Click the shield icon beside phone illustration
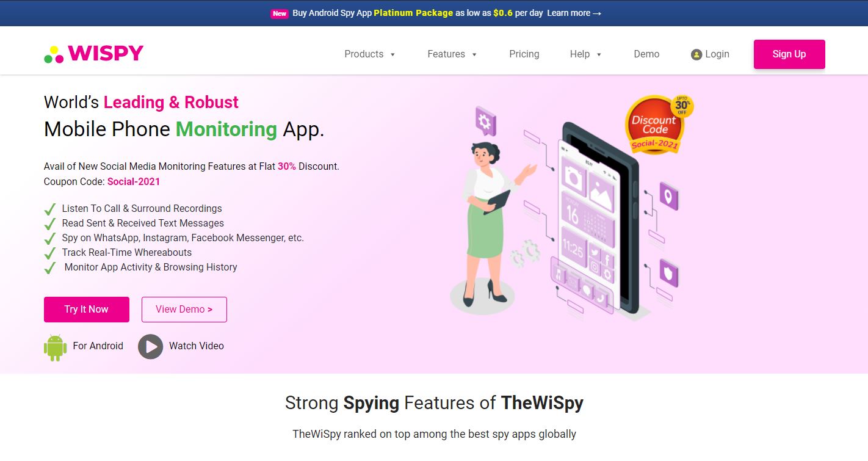This screenshot has height=461, width=868. (668, 273)
